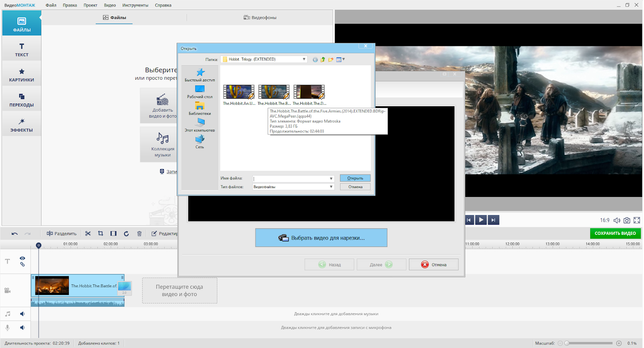Open the ФАЙЛЫ sidebar section
This screenshot has width=644, height=348.
tap(22, 23)
